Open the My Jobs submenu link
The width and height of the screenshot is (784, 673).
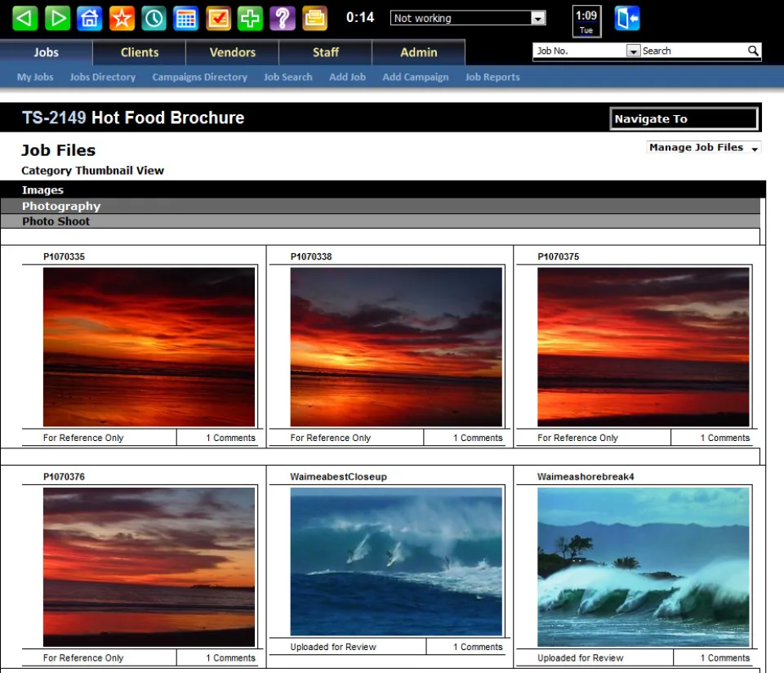pos(35,77)
